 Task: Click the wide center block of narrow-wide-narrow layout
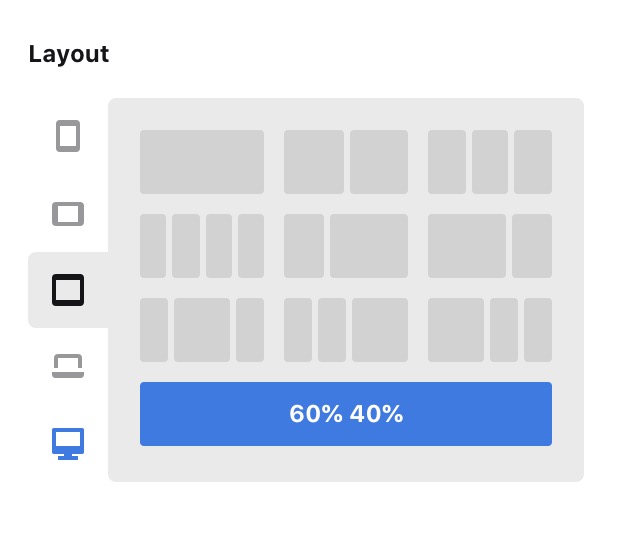tap(202, 330)
